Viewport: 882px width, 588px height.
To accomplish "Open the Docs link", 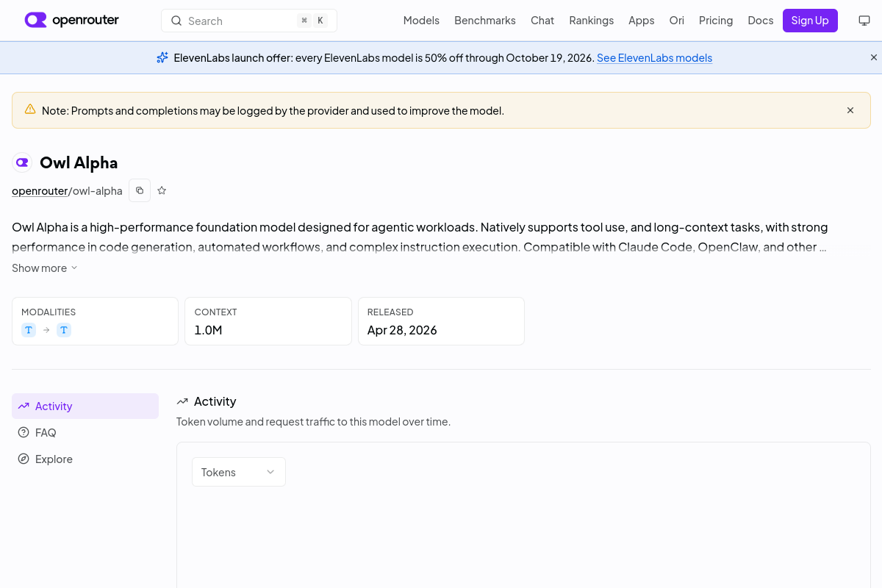I will tap(761, 21).
